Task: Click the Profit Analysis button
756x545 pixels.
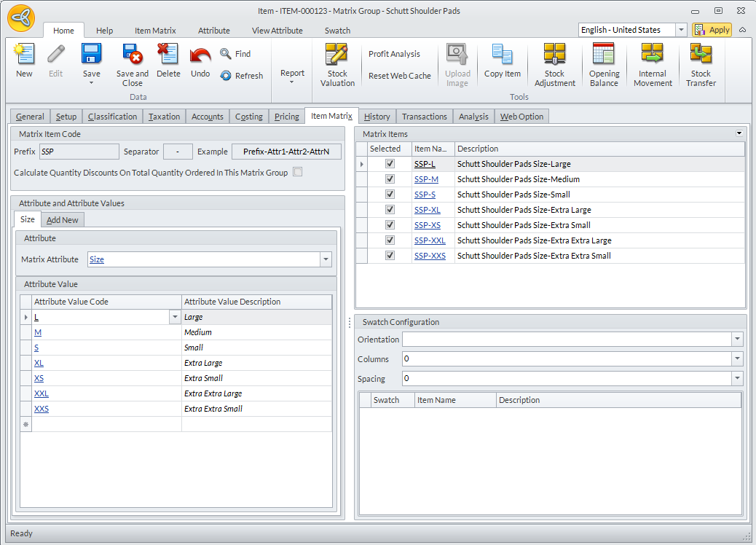Action: click(x=394, y=54)
